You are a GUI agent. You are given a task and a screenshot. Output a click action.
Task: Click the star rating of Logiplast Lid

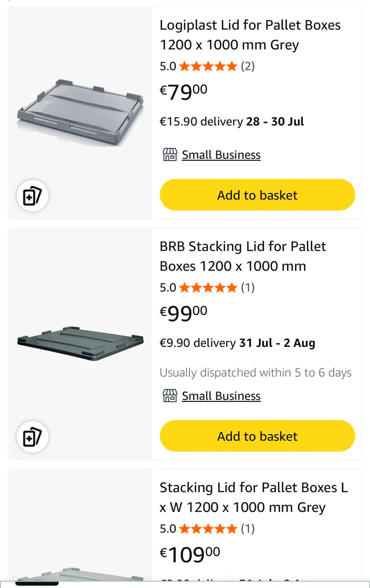[208, 66]
